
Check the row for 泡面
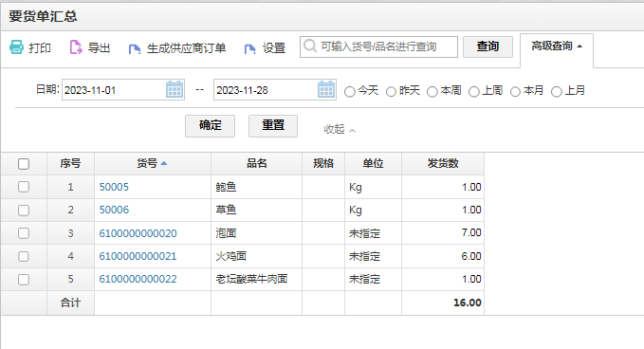[24, 233]
